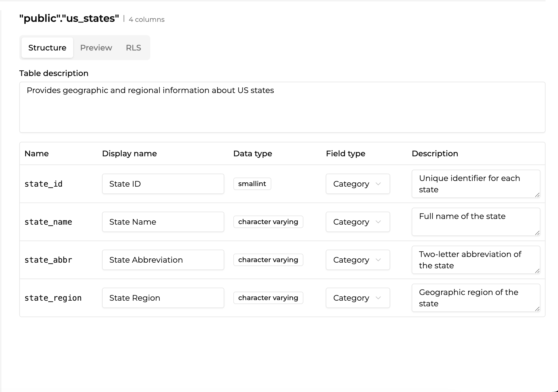Select the Structure tab
Image resolution: width=558 pixels, height=392 pixels.
pyautogui.click(x=47, y=48)
